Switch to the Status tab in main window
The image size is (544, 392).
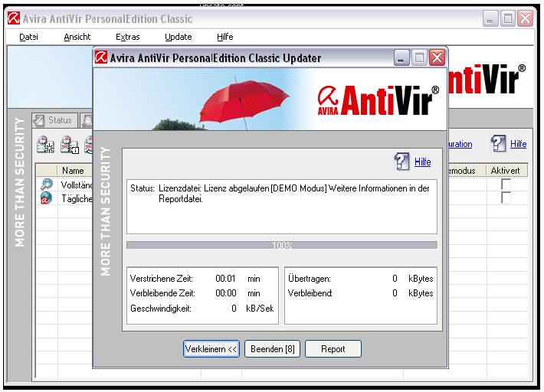[x=55, y=120]
